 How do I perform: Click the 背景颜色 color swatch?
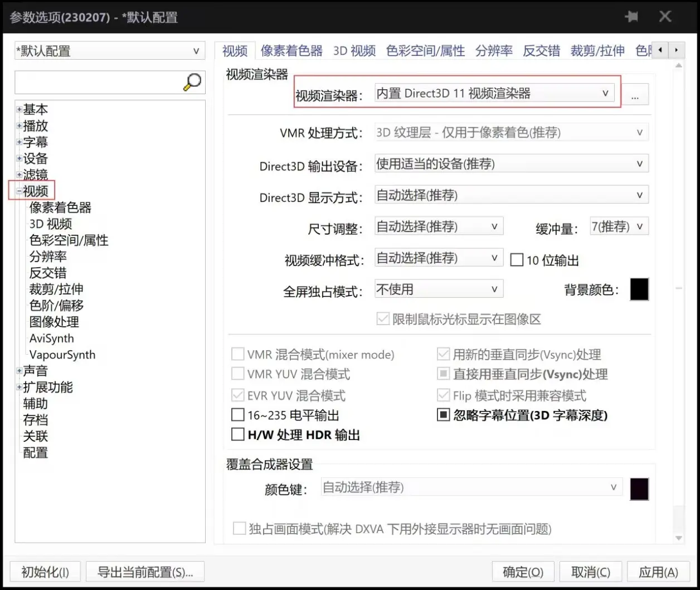(640, 289)
